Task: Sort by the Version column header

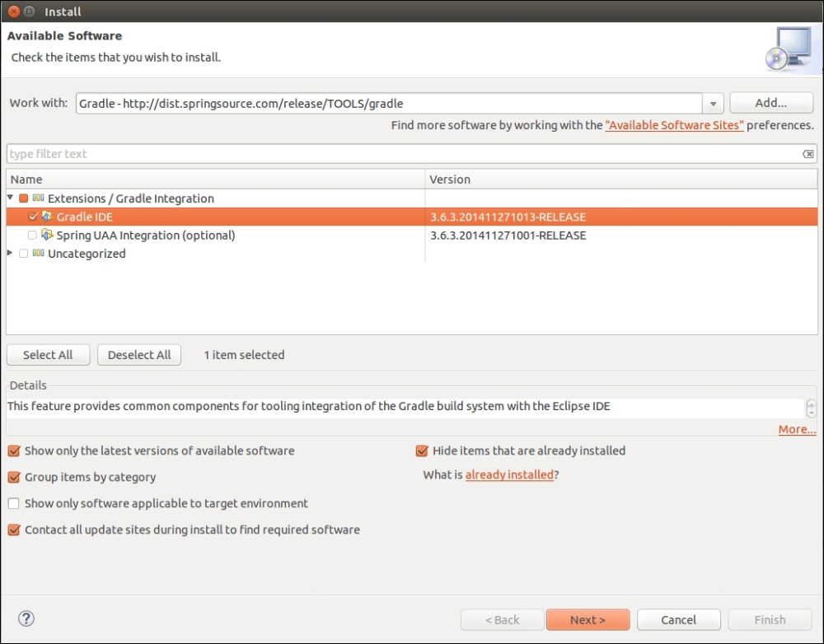Action: 621,180
